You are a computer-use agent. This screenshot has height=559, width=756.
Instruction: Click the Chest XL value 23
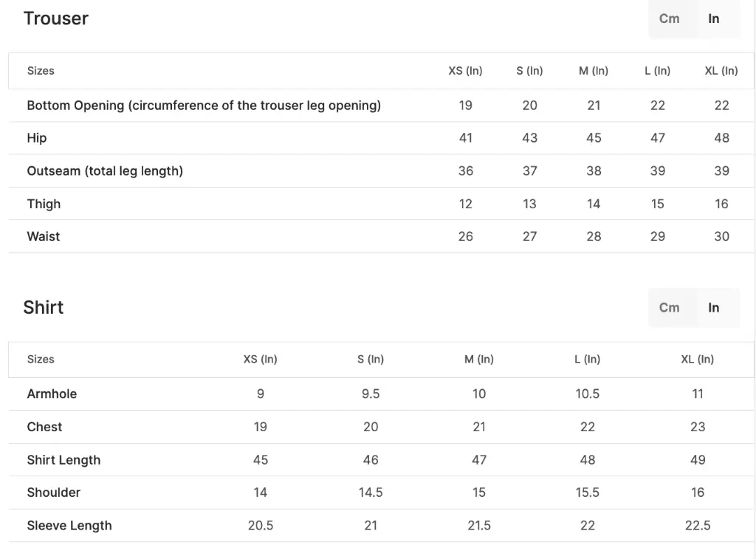[698, 427]
